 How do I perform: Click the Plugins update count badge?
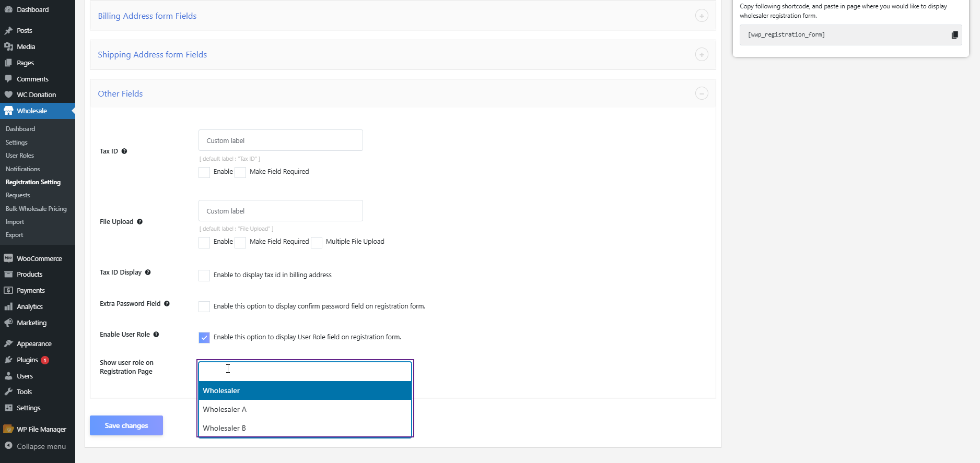(x=45, y=360)
